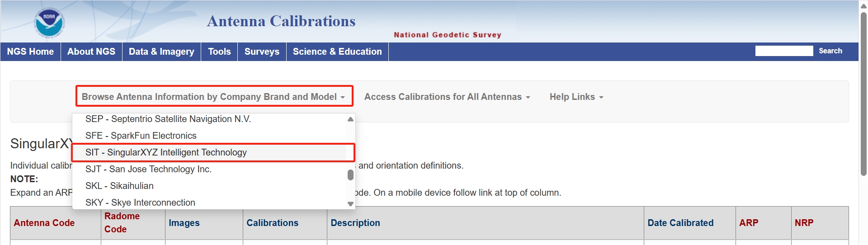
Task: Open Browse Antenna Information by Company dropdown
Action: (213, 97)
